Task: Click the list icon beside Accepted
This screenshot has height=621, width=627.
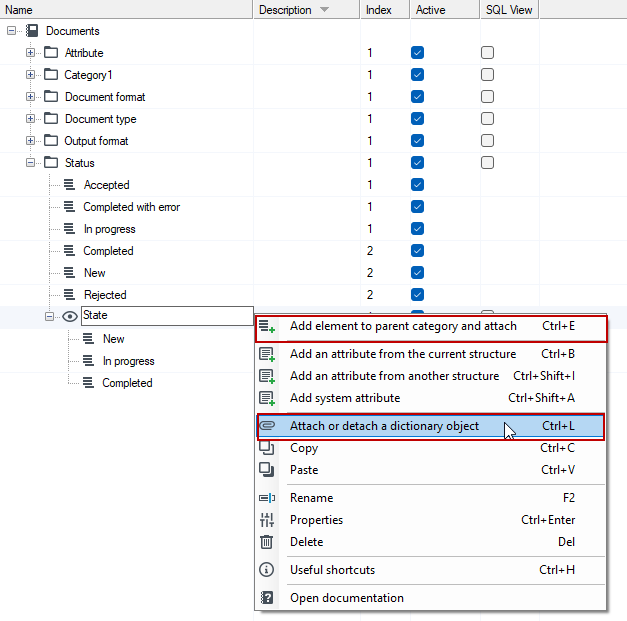Action: 69,184
